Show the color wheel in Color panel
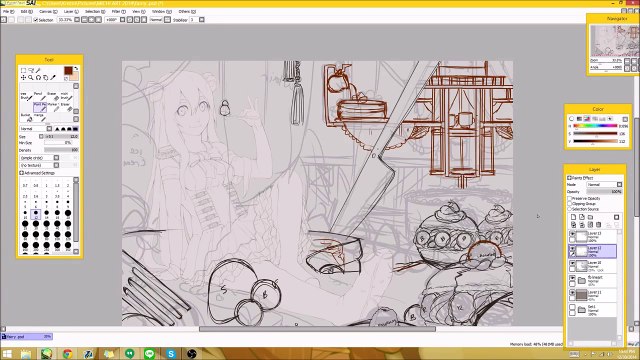 (571, 119)
